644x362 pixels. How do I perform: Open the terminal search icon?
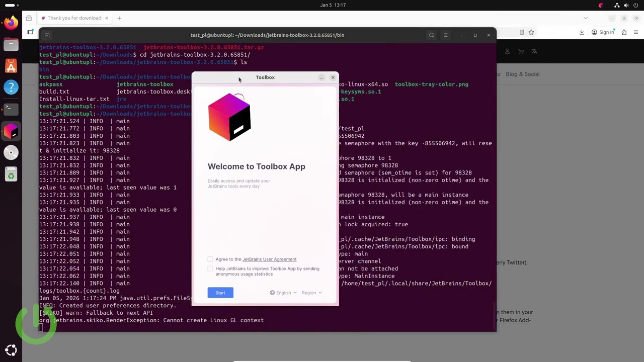(x=431, y=35)
